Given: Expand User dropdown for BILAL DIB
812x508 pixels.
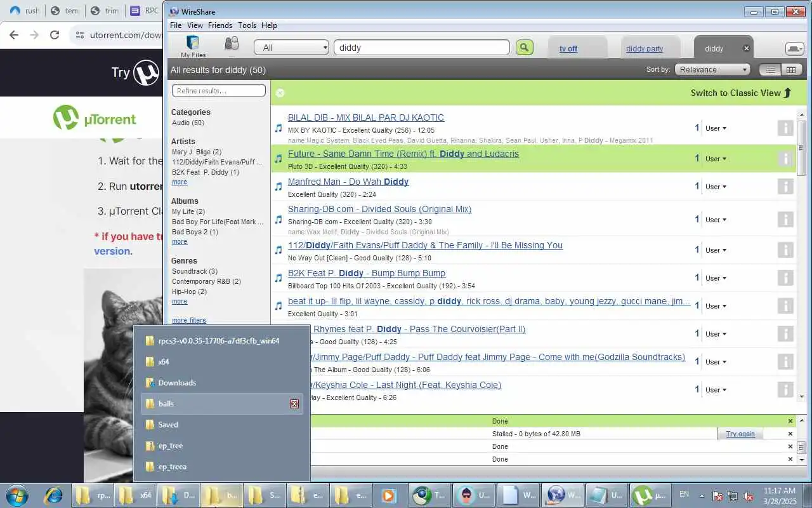Looking at the screenshot, I should click(716, 128).
